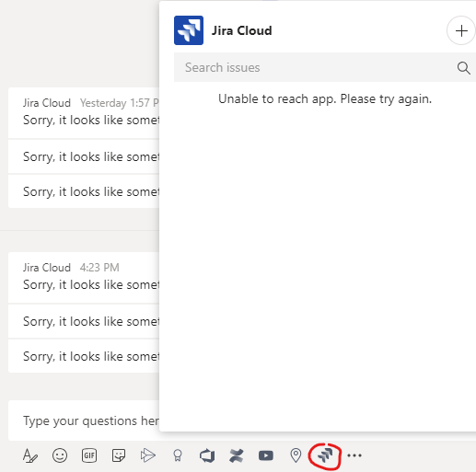This screenshot has height=472, width=476.
Task: Open the Confluence app icon
Action: 237,455
